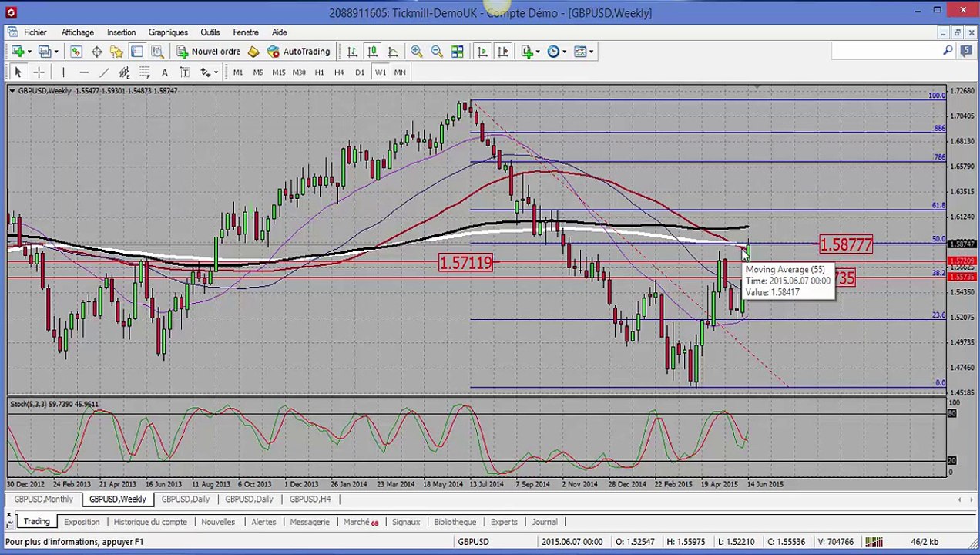Open the Fichier menu
The height and width of the screenshot is (555, 980).
(35, 32)
